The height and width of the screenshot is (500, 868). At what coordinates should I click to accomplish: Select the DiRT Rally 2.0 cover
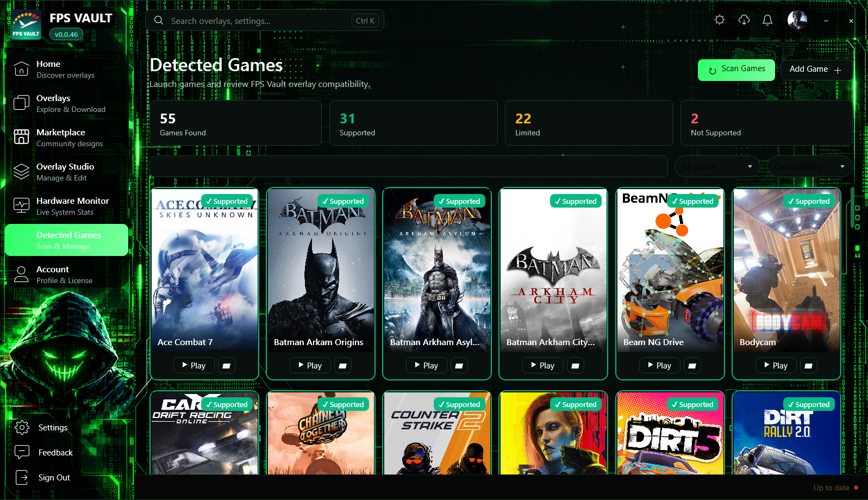point(786,433)
